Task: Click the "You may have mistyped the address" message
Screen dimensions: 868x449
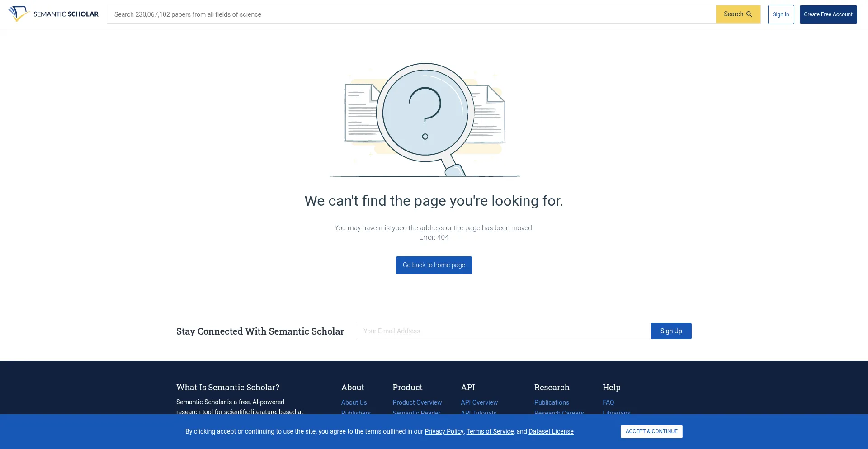Action: click(x=434, y=228)
